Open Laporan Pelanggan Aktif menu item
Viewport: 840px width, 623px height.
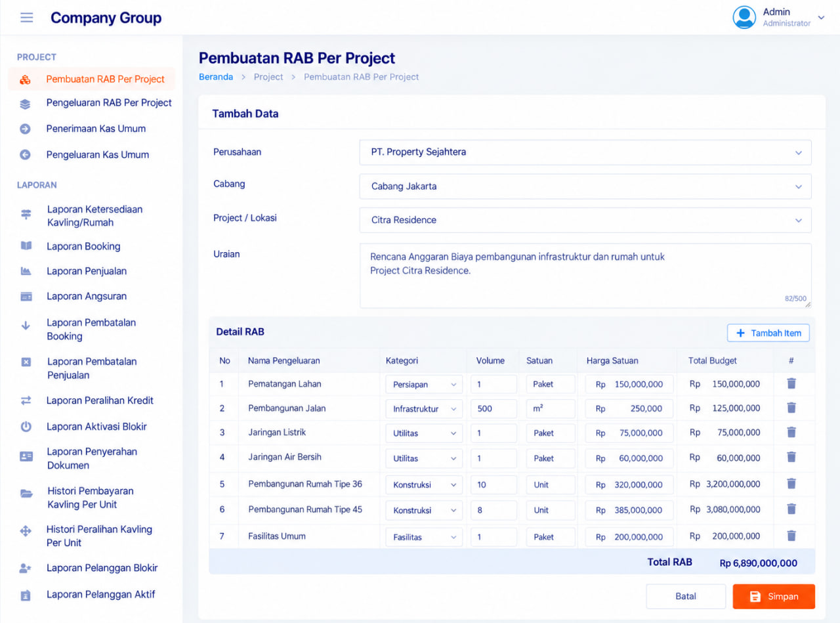[101, 595]
